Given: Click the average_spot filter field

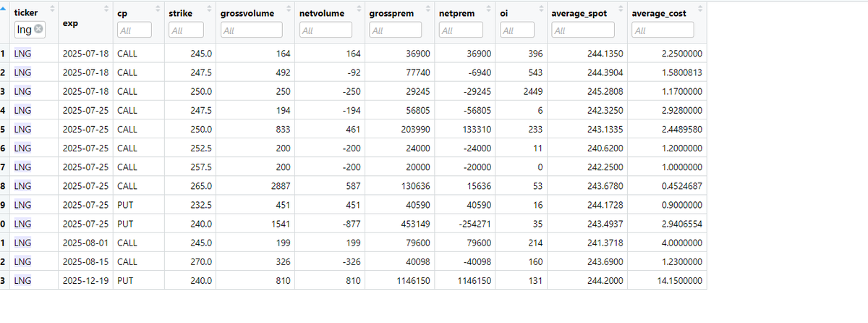Looking at the screenshot, I should (x=583, y=30).
